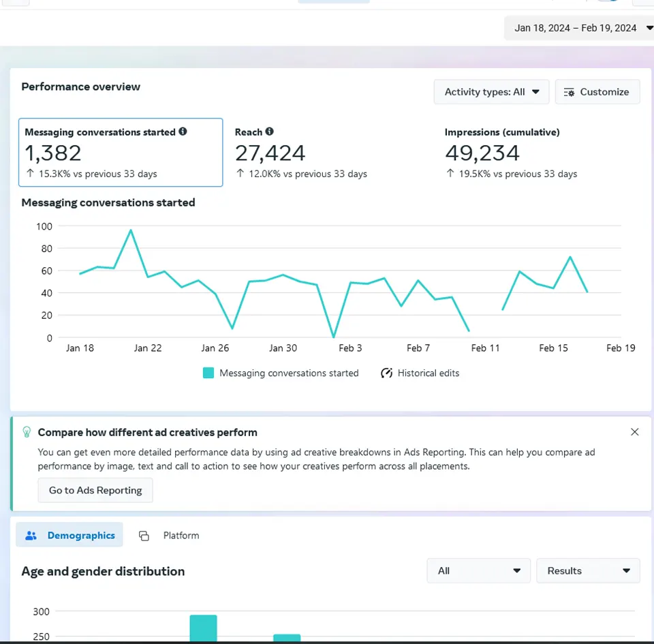Screen dimensions: 654x644
Task: Click the Customize settings icon
Action: [570, 92]
